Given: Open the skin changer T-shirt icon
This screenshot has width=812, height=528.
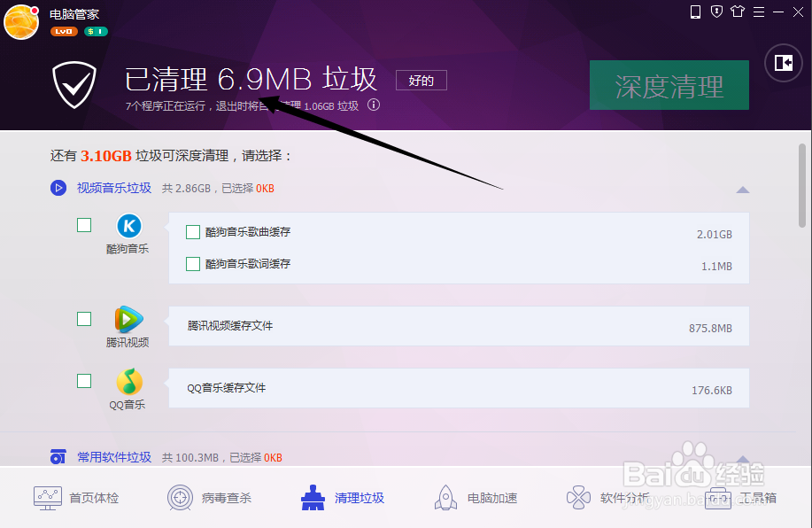Looking at the screenshot, I should 736,12.
